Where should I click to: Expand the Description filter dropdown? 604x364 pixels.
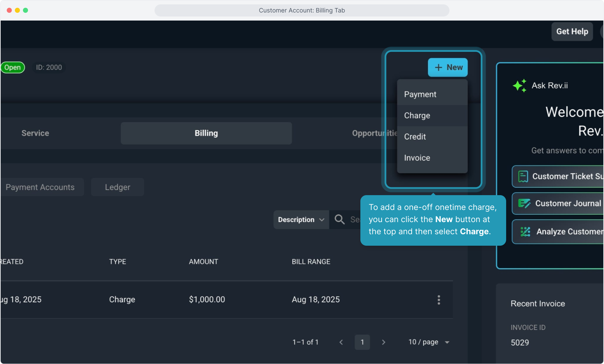[301, 220]
